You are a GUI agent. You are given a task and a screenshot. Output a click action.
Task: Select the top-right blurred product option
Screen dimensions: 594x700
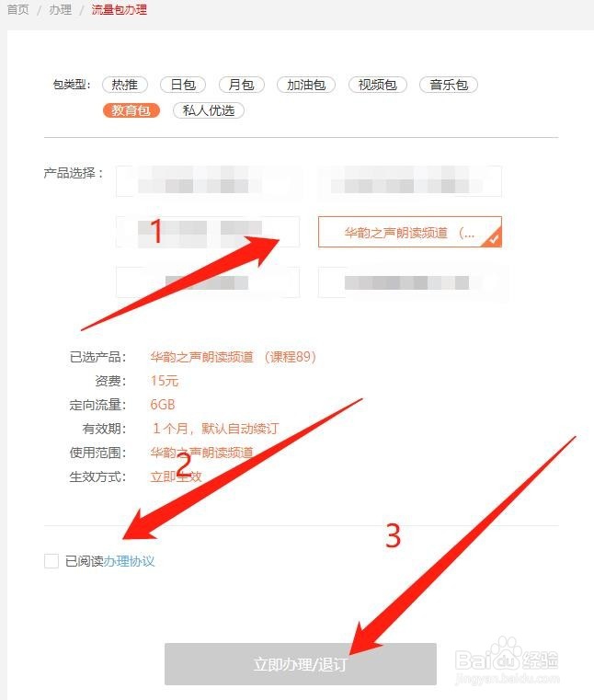tap(410, 181)
